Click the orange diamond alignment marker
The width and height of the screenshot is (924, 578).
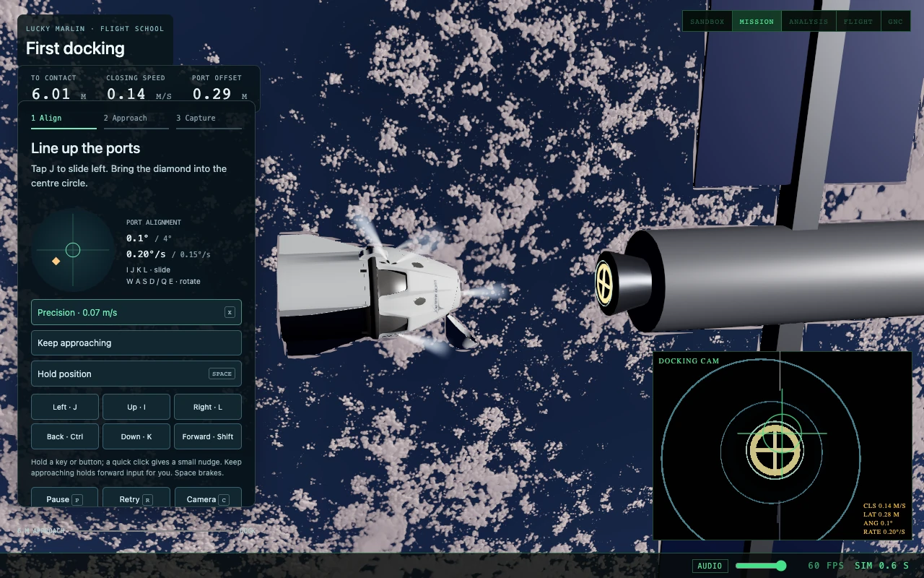click(56, 261)
